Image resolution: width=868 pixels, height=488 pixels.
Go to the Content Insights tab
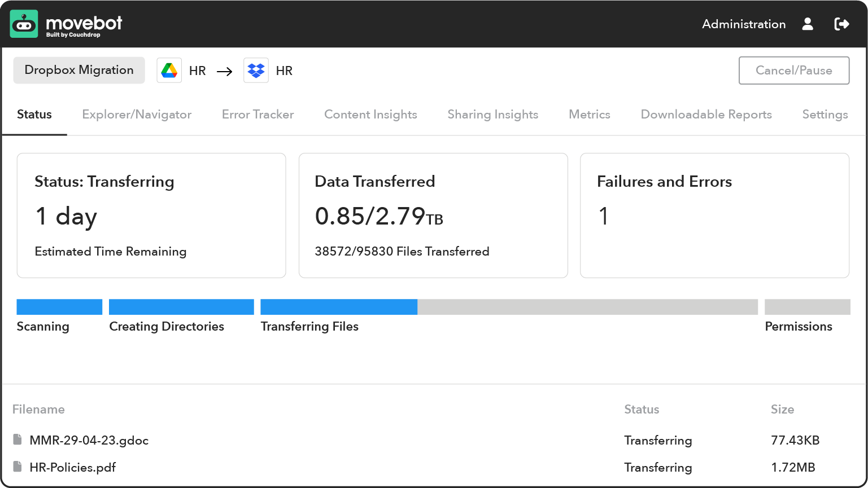coord(370,115)
